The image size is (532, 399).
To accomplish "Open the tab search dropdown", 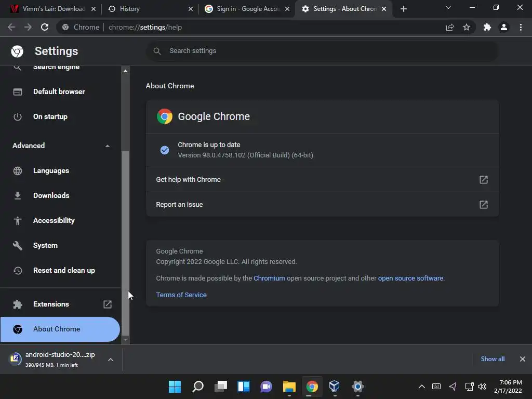I will (448, 7).
